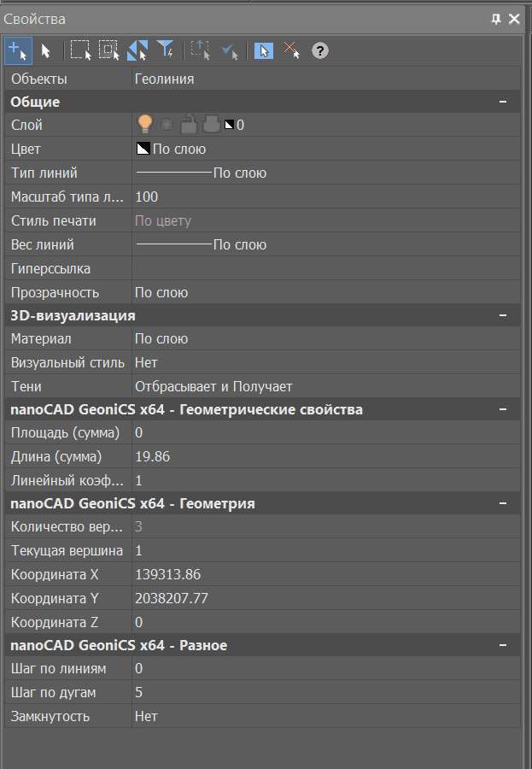This screenshot has width=532, height=769.
Task: Select the plain arrow pointer tool
Action: pyautogui.click(x=45, y=51)
